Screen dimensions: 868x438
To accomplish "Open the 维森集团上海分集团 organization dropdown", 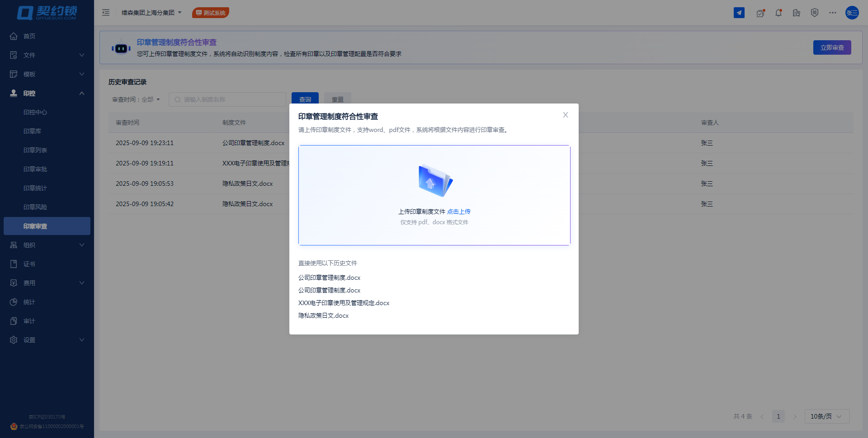I will click(151, 13).
